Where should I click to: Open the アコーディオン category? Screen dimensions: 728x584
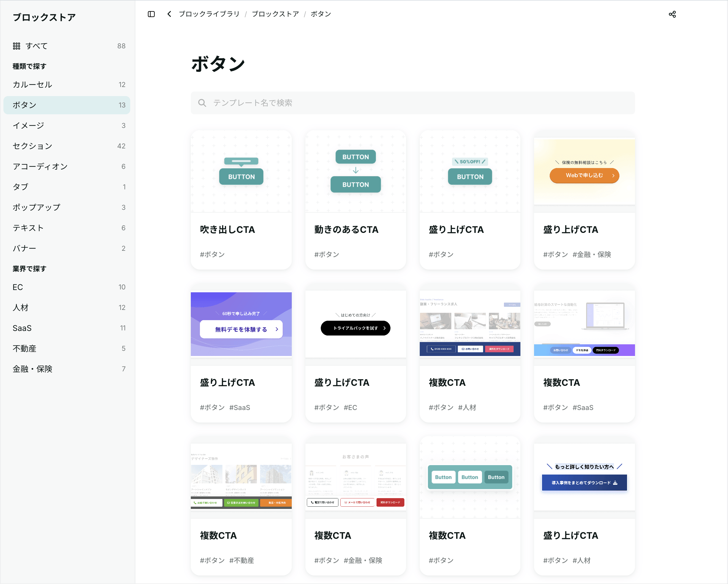[x=40, y=166]
